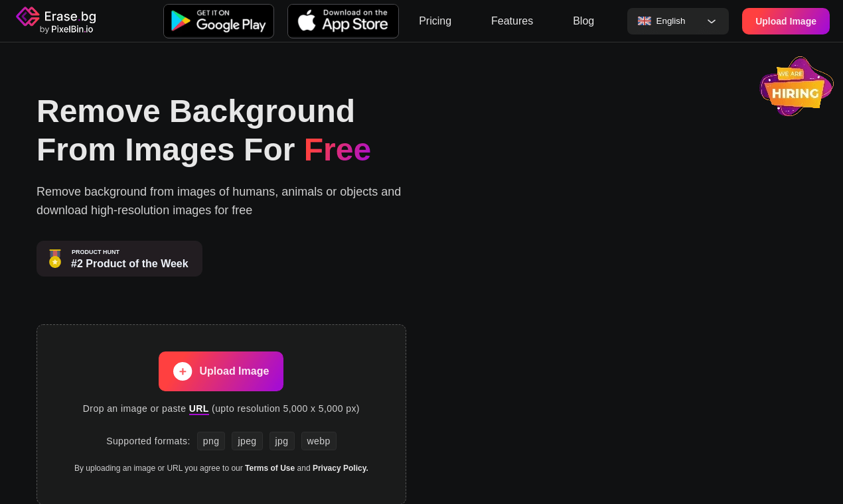Expand the language chevron arrow
Screen dimensions: 843x504
pyautogui.click(x=712, y=21)
